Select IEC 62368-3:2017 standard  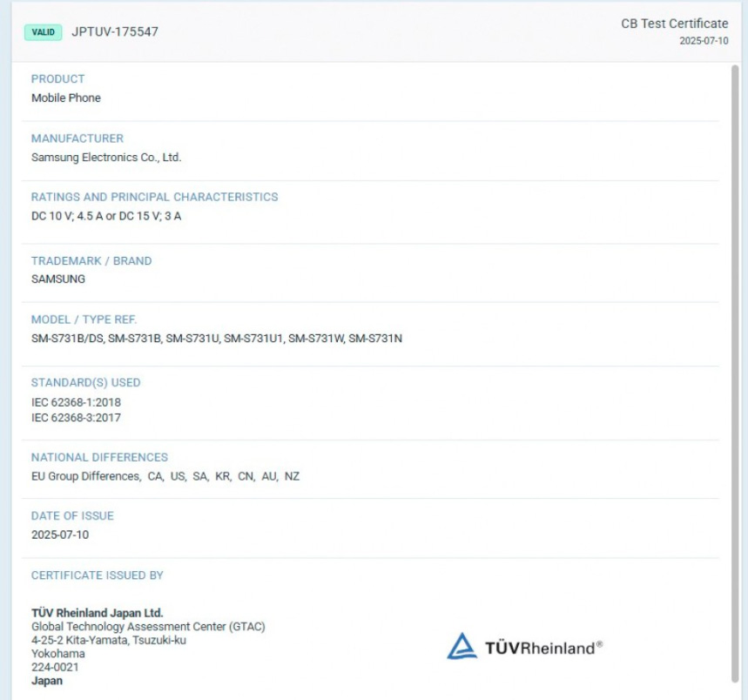76,418
